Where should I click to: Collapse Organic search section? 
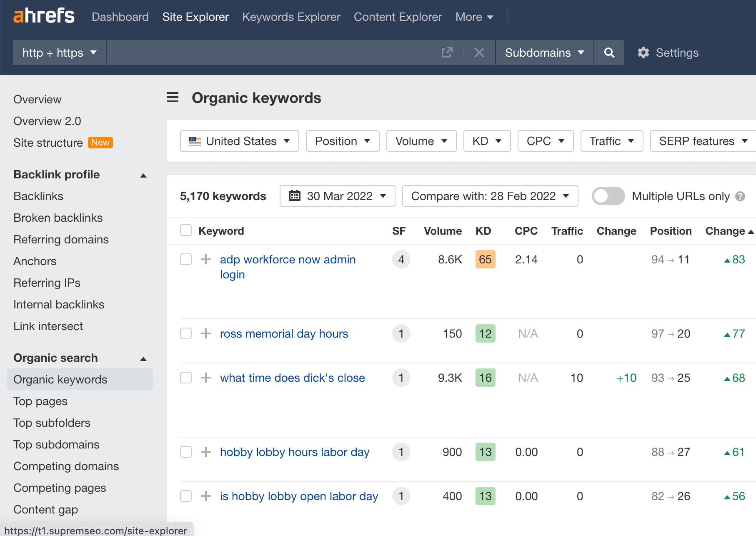143,359
